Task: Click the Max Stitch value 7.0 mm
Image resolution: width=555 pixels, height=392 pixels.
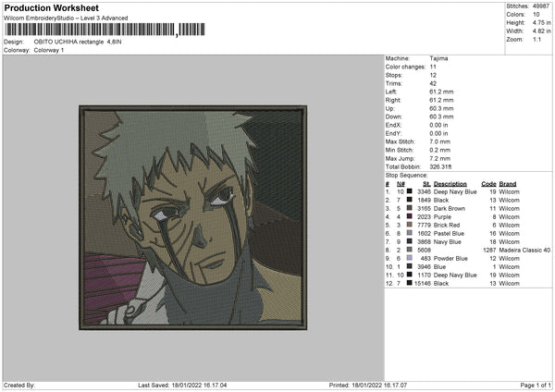Action: (439, 141)
